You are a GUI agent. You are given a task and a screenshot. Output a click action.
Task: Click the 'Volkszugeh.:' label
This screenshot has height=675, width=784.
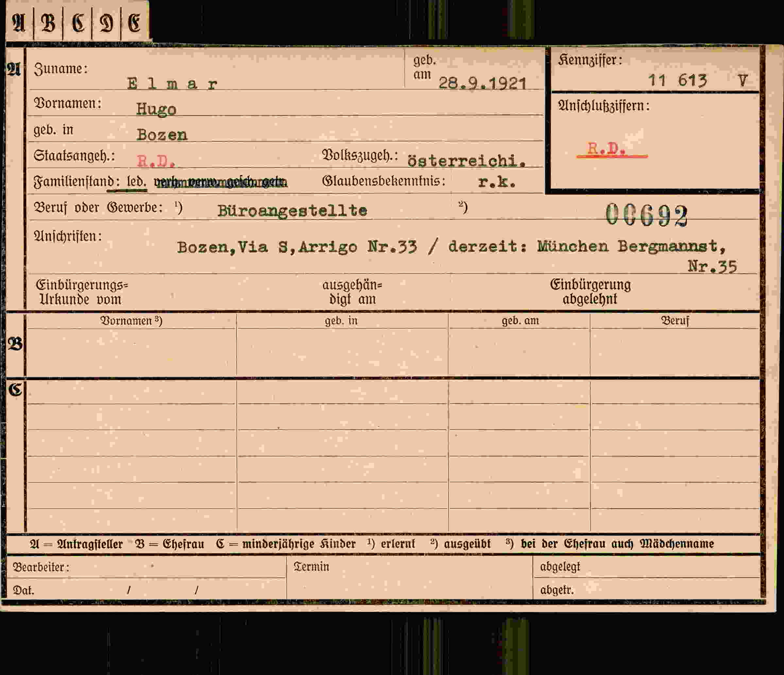pyautogui.click(x=360, y=155)
